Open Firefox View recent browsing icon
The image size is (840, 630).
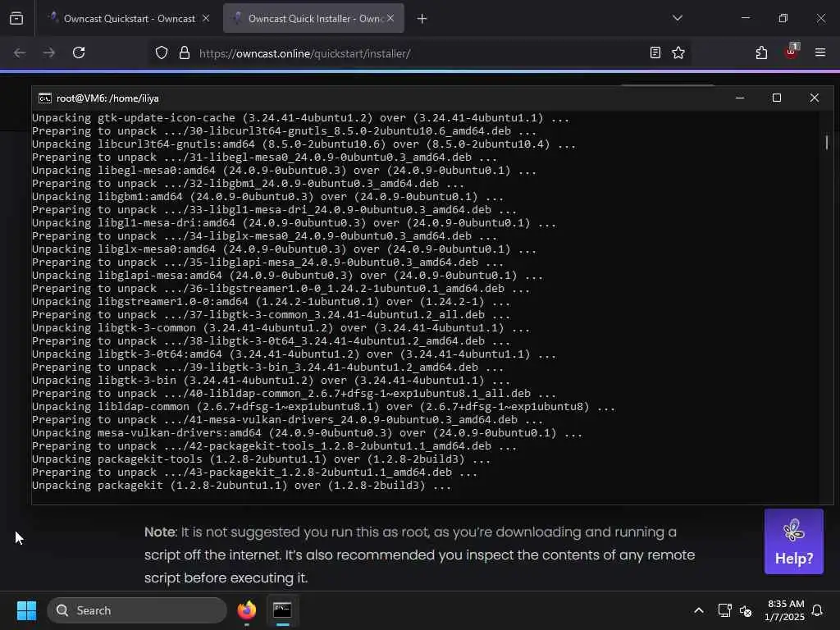point(16,19)
